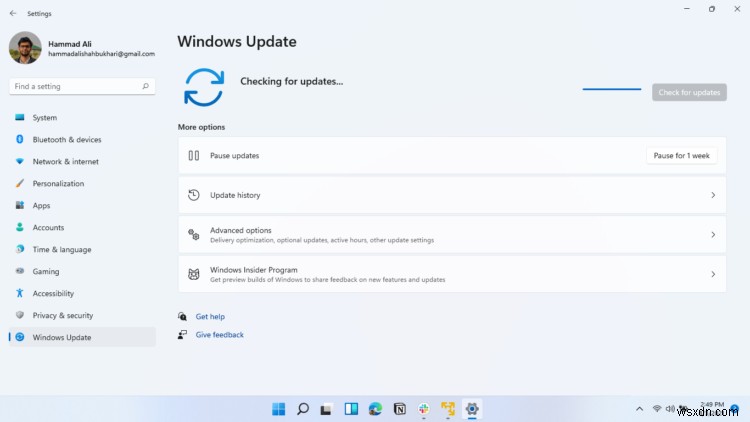Expand Windows Insider Program chevron
750x422 pixels.
713,274
